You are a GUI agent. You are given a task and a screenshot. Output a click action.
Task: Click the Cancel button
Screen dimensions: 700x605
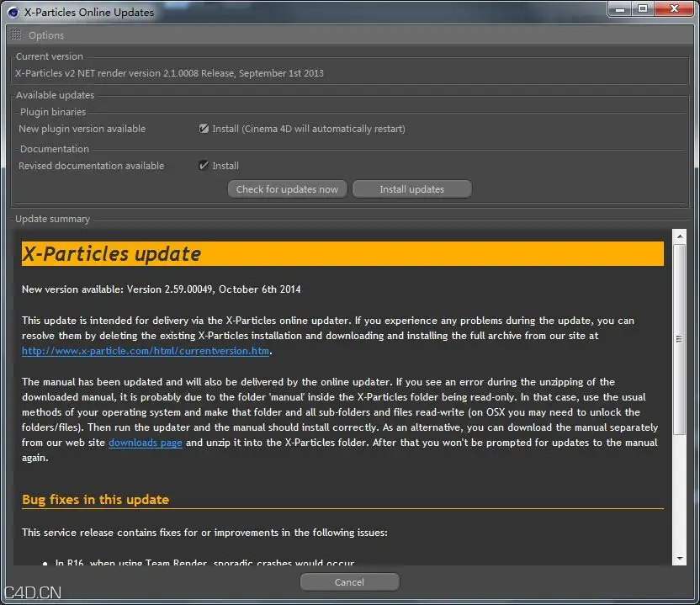pos(349,581)
